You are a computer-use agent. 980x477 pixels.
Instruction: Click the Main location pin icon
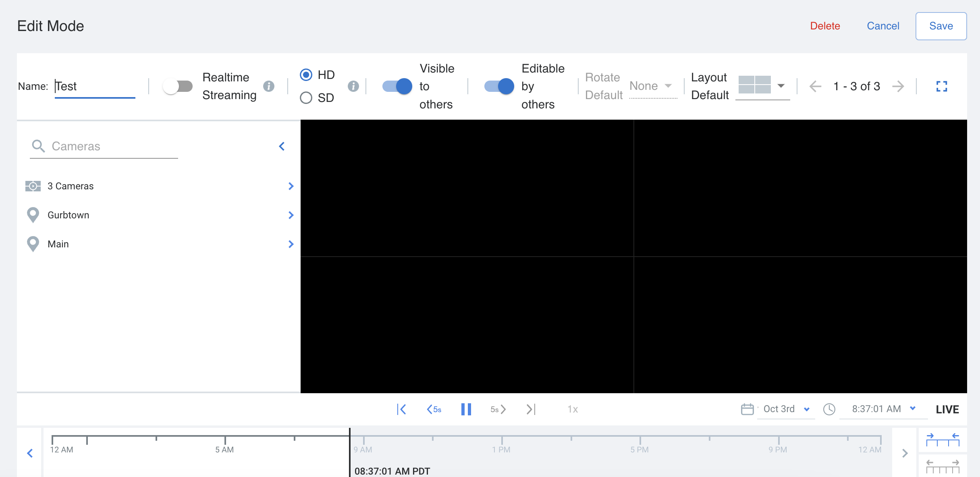tap(33, 244)
